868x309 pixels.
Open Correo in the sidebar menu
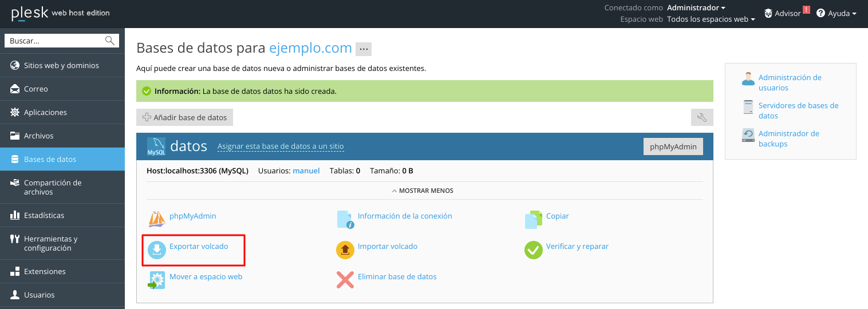click(x=35, y=89)
